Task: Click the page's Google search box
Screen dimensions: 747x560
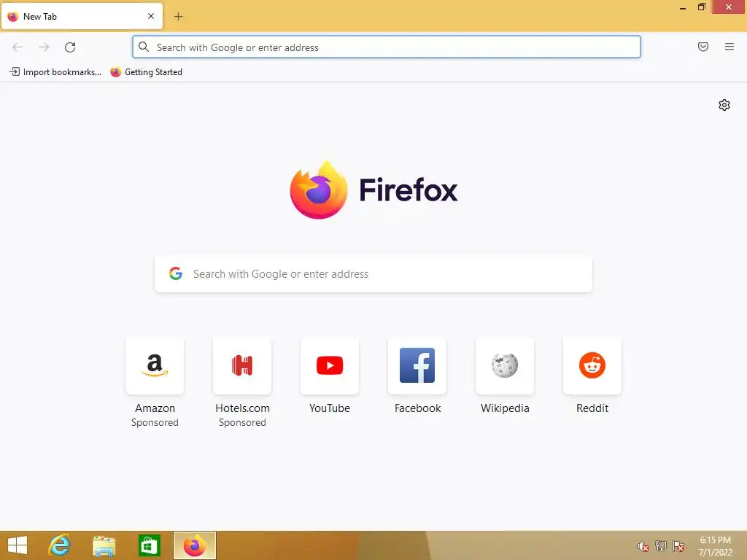Action: click(373, 274)
